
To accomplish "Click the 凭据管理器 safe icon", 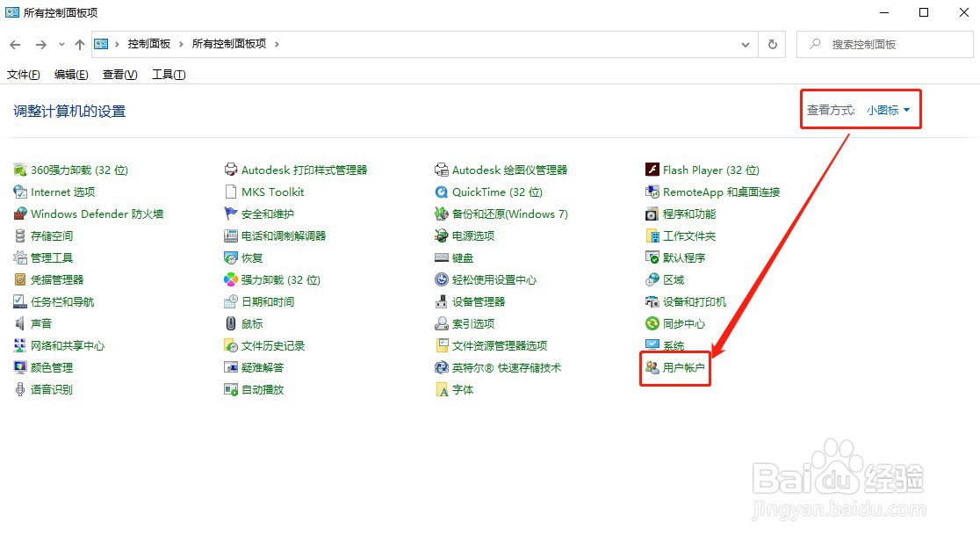I will click(x=20, y=279).
